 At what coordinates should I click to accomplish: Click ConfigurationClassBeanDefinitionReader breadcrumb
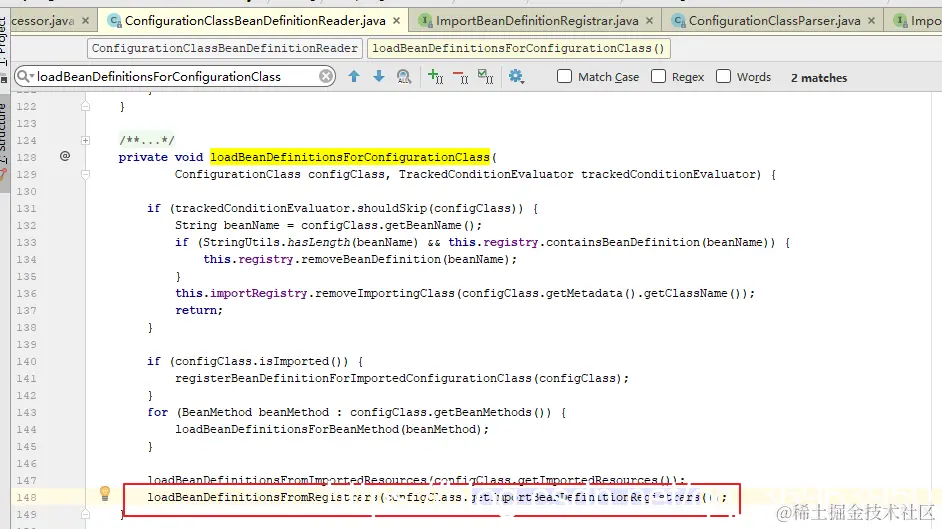[x=225, y=48]
